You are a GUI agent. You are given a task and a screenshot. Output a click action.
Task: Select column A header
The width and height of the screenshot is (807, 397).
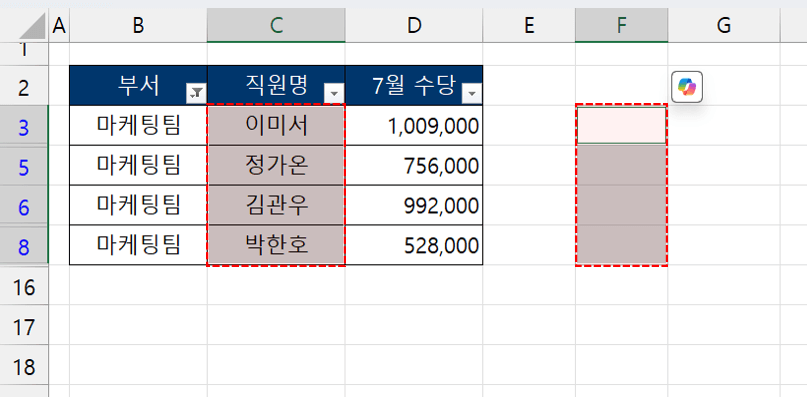coord(59,26)
